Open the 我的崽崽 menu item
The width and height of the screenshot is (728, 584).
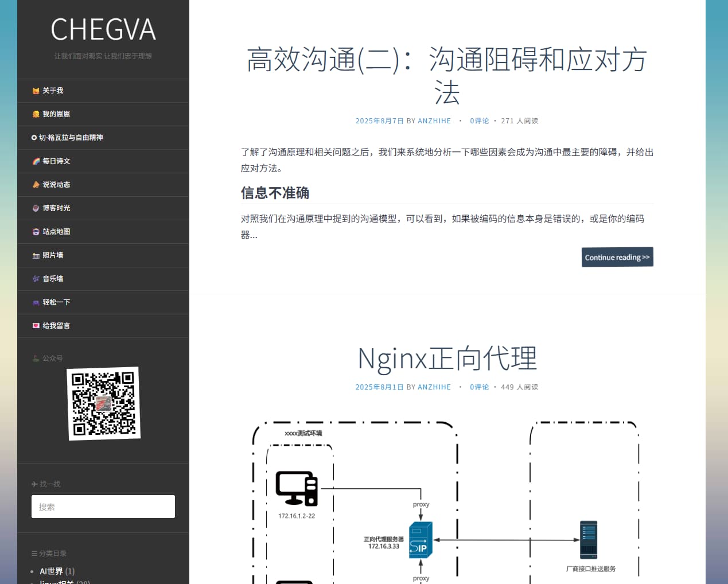point(56,114)
